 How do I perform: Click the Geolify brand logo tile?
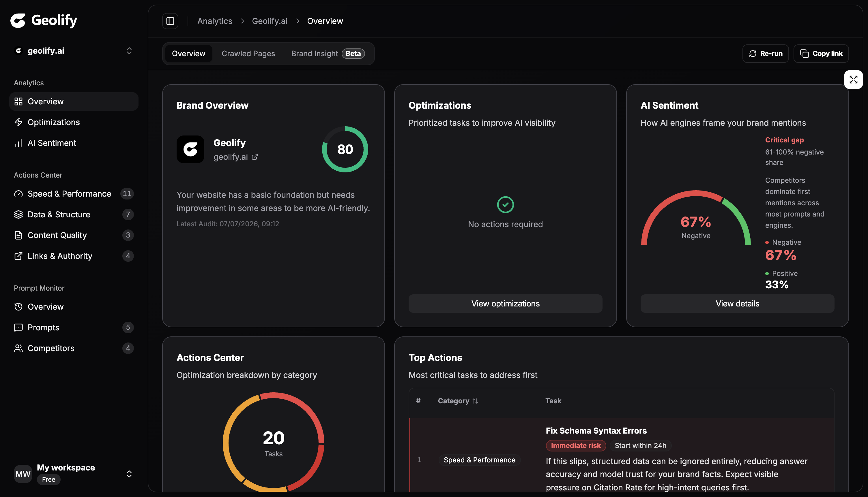click(190, 150)
